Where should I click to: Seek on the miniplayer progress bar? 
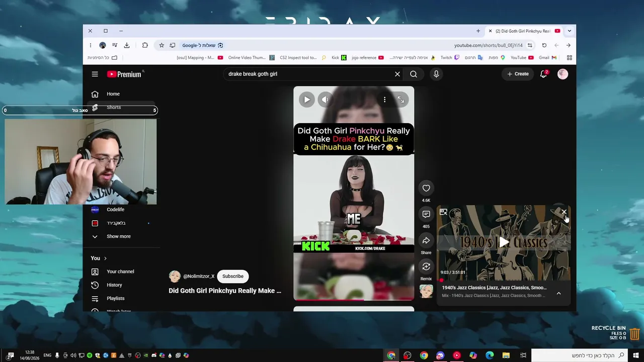pos(504,281)
